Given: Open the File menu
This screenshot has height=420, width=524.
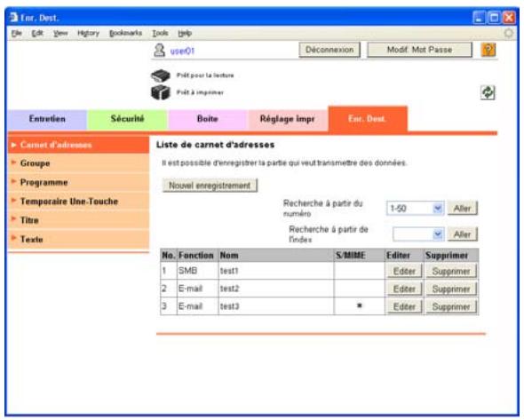Looking at the screenshot, I should click(x=16, y=33).
